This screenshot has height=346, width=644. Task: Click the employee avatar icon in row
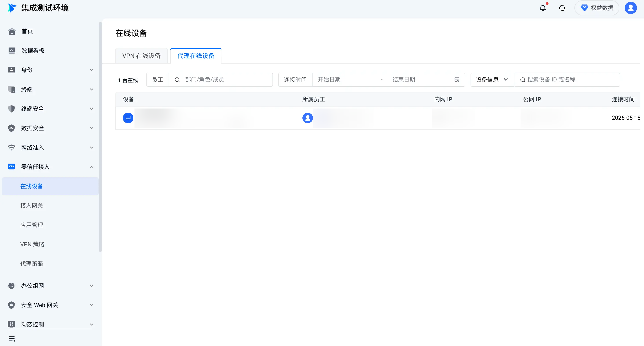tap(307, 118)
